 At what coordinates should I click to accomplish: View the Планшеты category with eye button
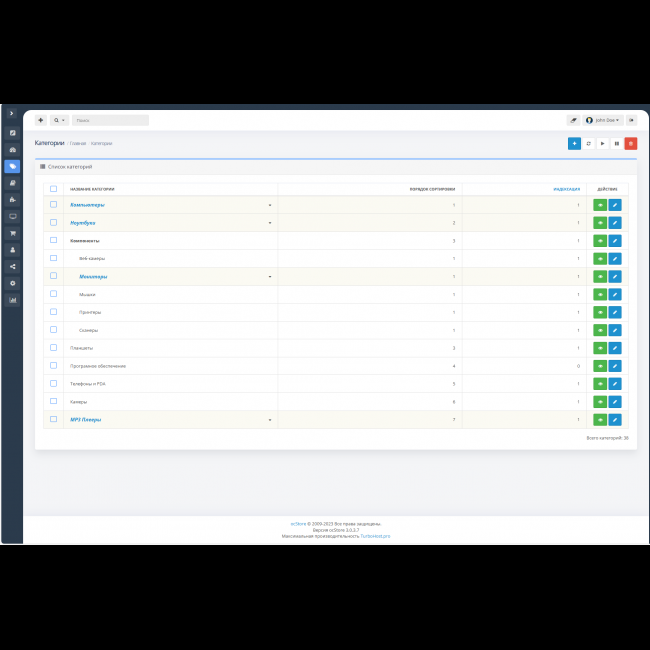click(x=600, y=348)
